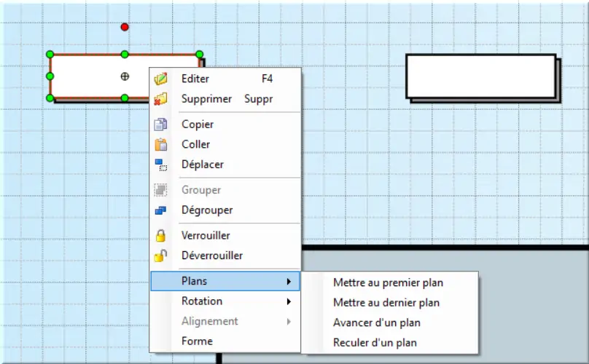Click the top-right green resize handle
589x364 pixels.
pyautogui.click(x=200, y=55)
